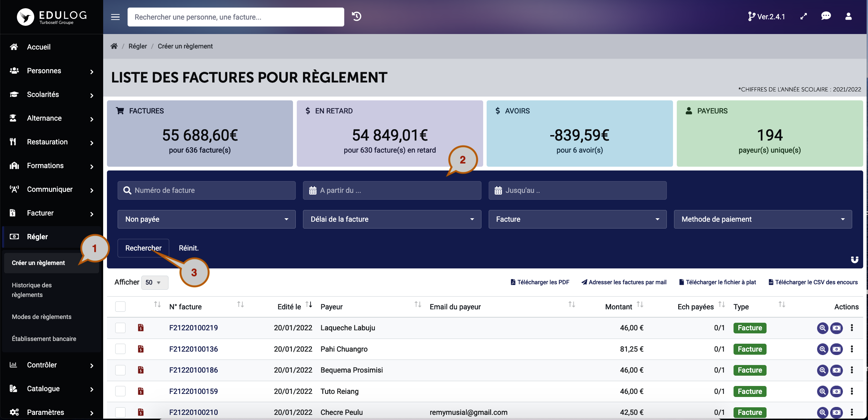Check the box for invoice F21220100210

pos(120,412)
